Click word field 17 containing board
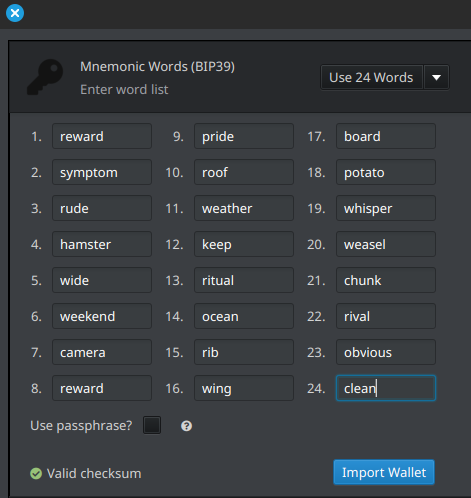 [386, 136]
